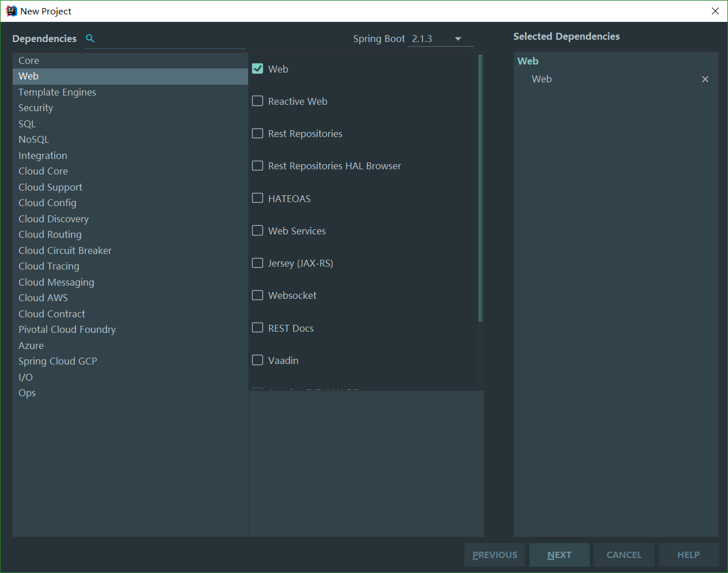The height and width of the screenshot is (573, 728).
Task: Select the Security category
Action: tap(36, 108)
